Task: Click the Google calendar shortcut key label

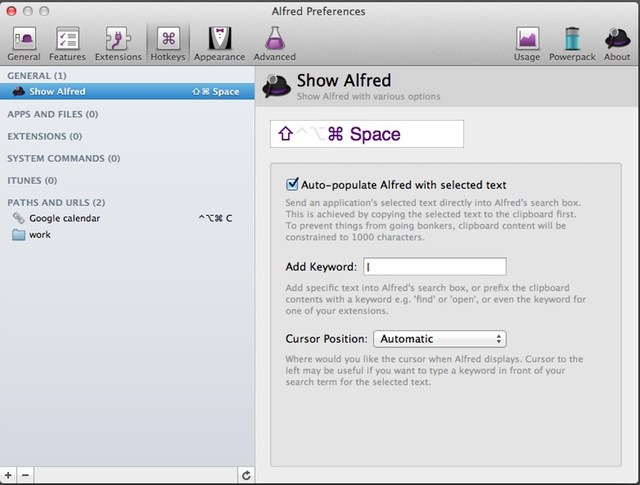Action: tap(215, 218)
